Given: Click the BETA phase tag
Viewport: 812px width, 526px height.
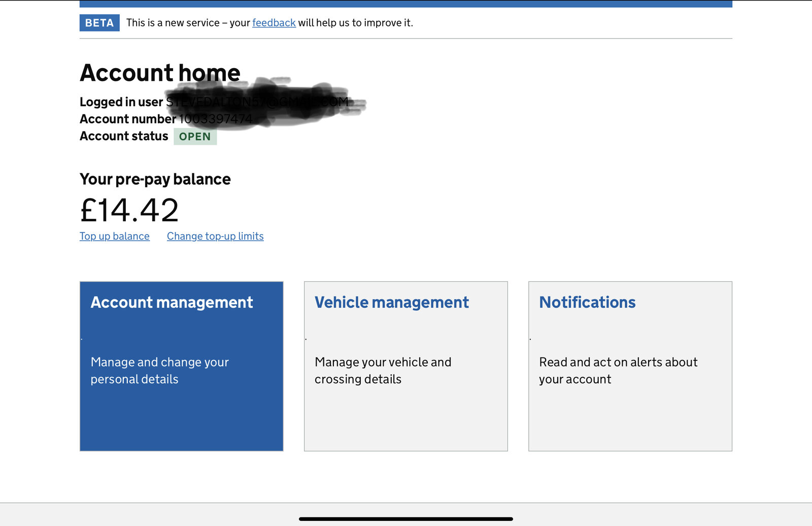Looking at the screenshot, I should pos(99,23).
